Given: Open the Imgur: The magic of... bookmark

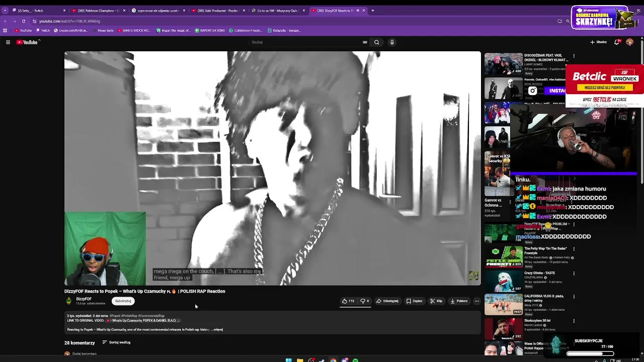Looking at the screenshot, I should click(174, 31).
